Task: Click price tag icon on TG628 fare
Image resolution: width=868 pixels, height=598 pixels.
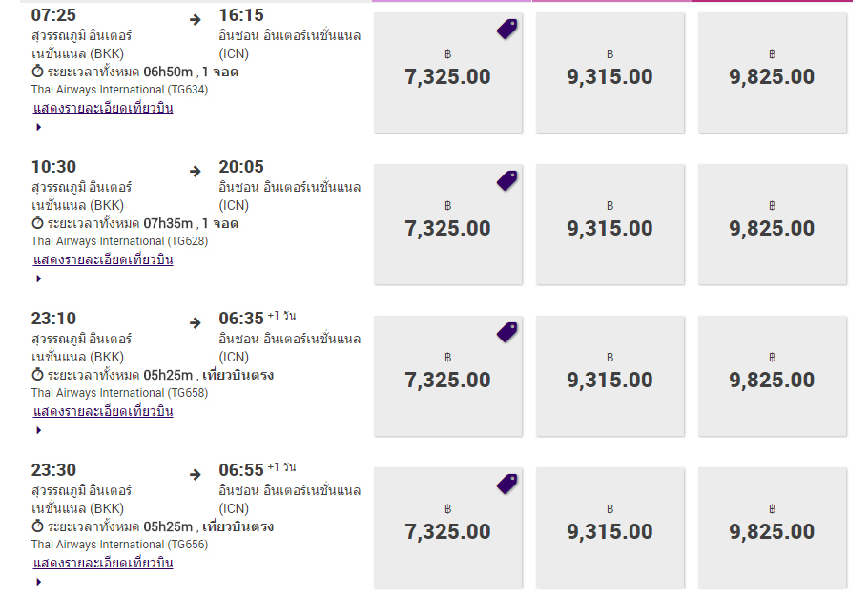Action: pyautogui.click(x=507, y=180)
